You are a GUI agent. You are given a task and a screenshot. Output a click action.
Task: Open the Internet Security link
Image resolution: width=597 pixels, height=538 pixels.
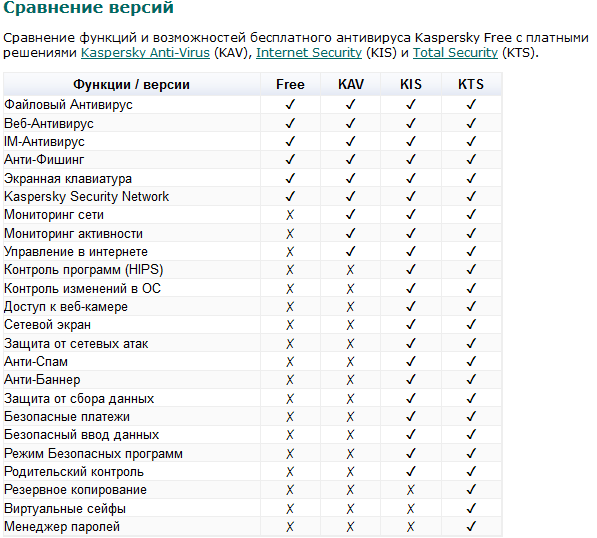point(309,53)
